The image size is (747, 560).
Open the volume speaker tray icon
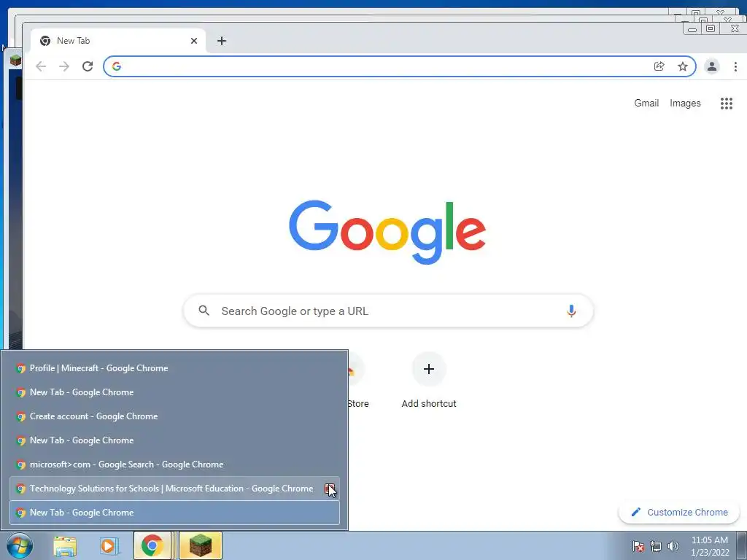coord(673,546)
